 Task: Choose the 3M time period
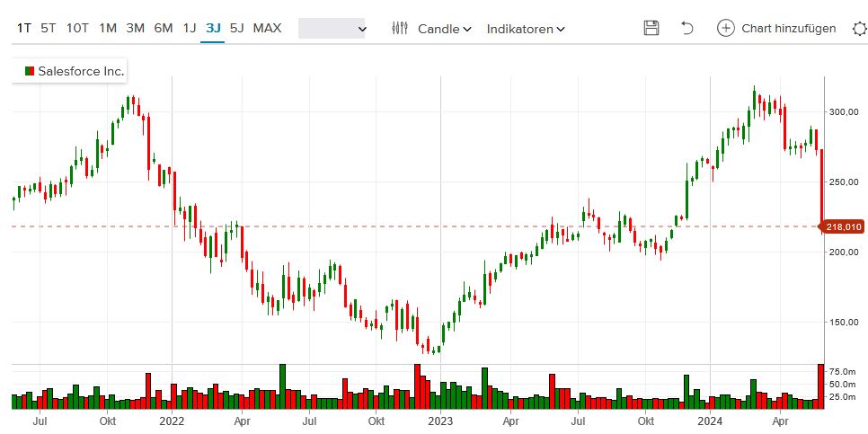[x=136, y=28]
